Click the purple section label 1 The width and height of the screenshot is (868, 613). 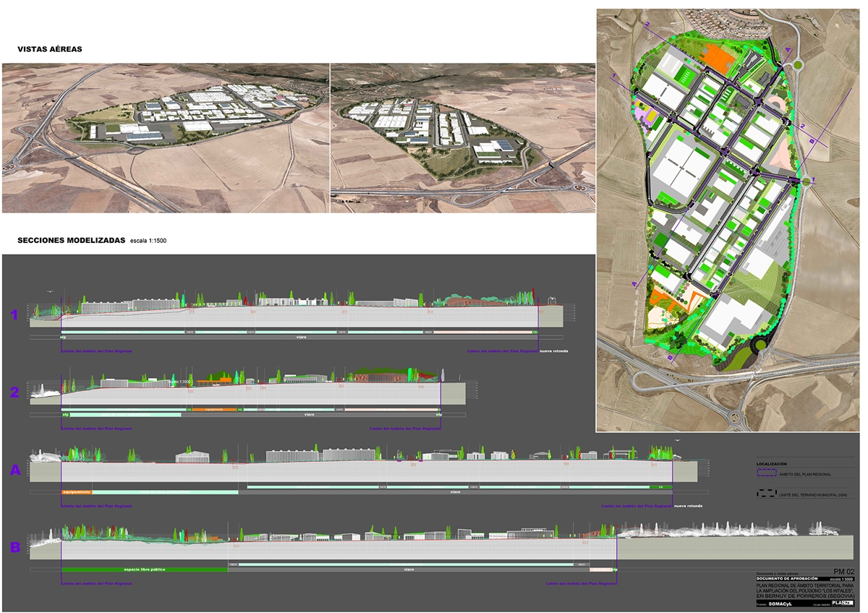click(x=14, y=315)
